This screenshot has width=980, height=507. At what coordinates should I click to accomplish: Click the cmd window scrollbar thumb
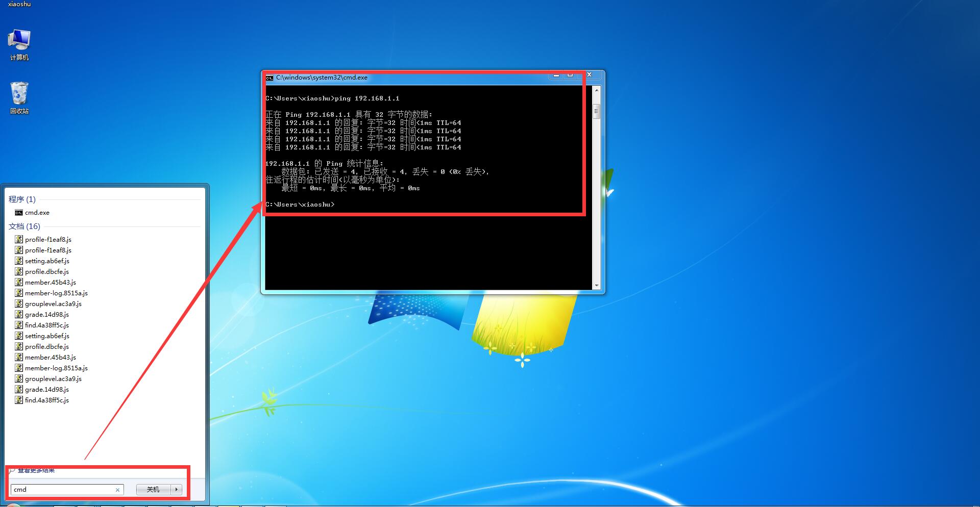coord(596,111)
